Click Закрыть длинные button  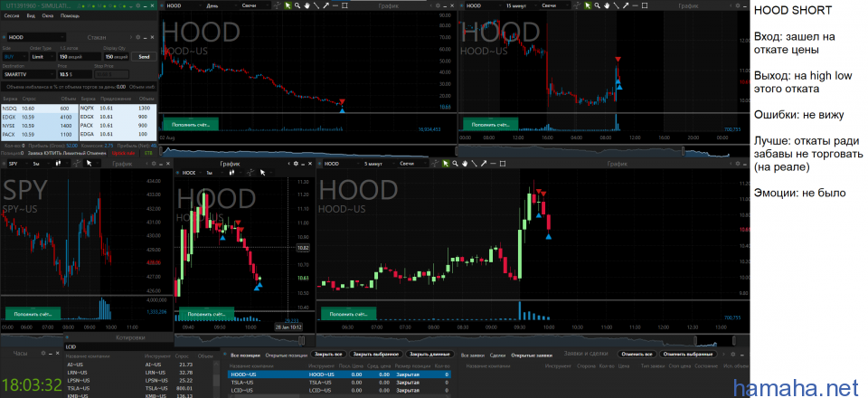(431, 355)
